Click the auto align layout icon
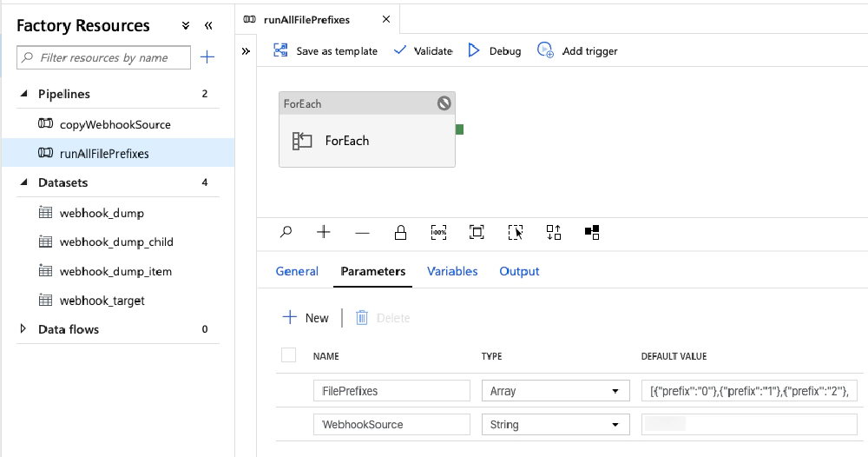868x457 pixels. pos(554,233)
